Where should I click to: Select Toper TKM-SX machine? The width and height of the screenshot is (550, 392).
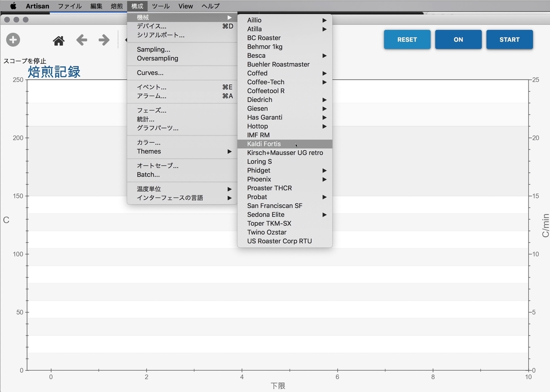(x=285, y=223)
